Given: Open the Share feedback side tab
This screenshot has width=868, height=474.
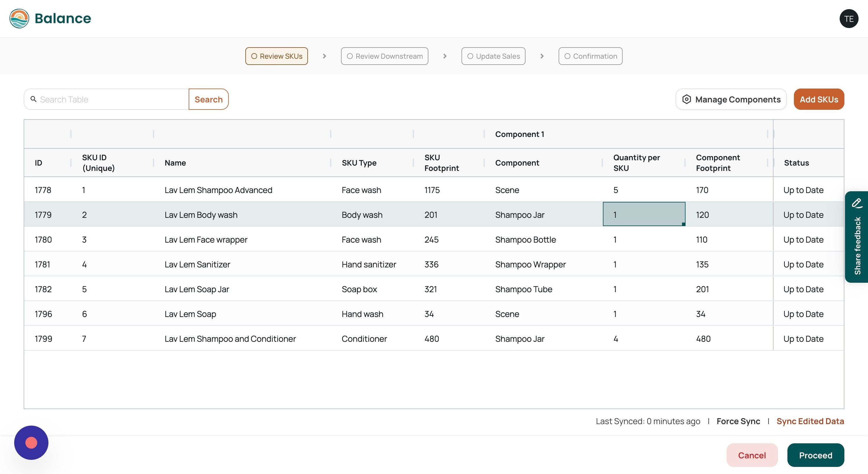Looking at the screenshot, I should (856, 237).
